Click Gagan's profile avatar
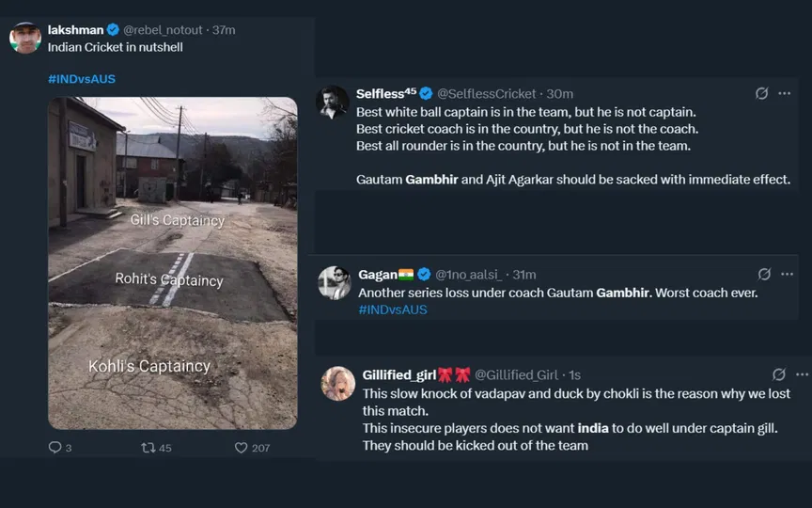Image resolution: width=812 pixels, height=508 pixels. [335, 282]
